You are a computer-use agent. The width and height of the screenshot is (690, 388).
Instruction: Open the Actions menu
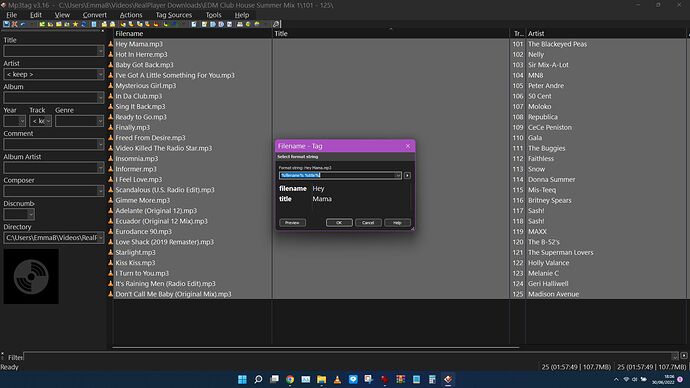pos(131,15)
